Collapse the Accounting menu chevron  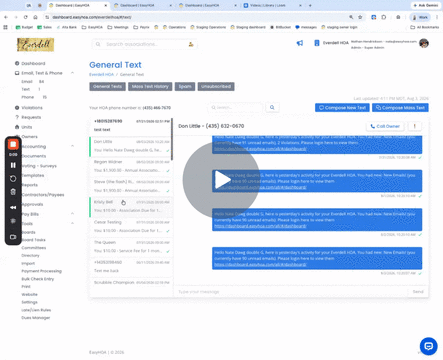coord(72,146)
